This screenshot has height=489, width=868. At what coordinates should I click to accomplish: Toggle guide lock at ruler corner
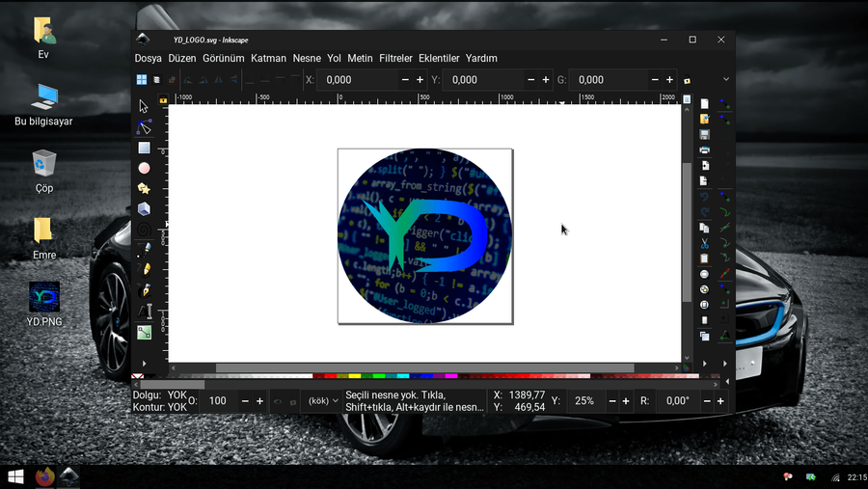click(x=163, y=99)
